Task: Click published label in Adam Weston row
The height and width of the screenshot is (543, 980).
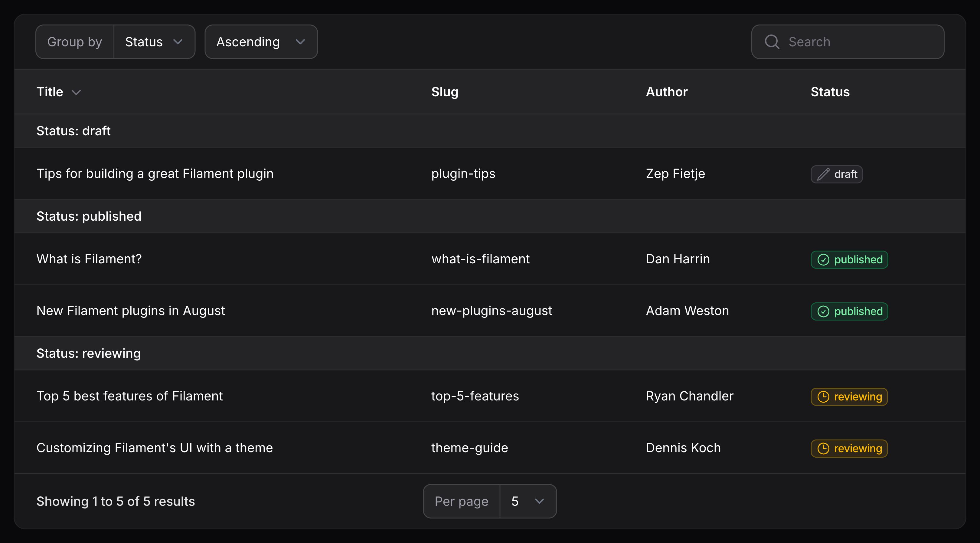Action: point(858,311)
